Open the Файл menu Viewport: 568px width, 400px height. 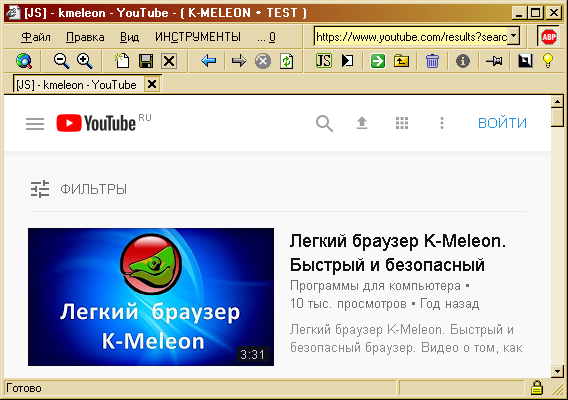point(36,37)
